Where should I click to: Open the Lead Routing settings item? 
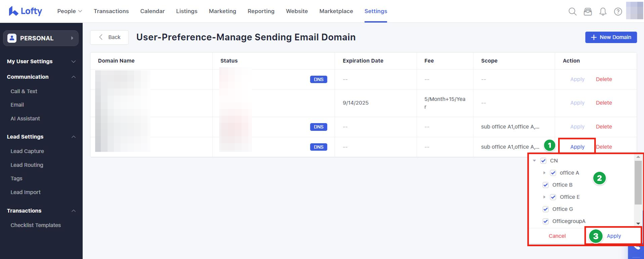(27, 165)
